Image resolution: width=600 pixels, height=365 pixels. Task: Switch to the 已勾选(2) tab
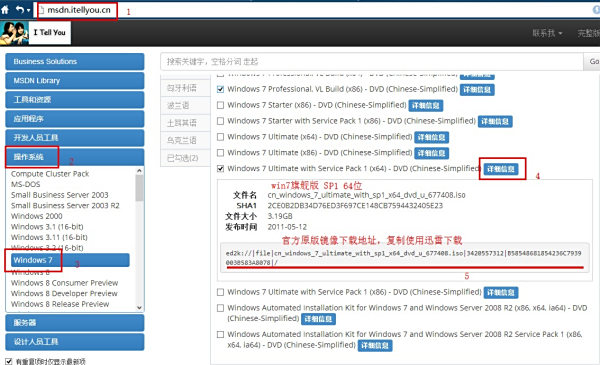pos(185,158)
